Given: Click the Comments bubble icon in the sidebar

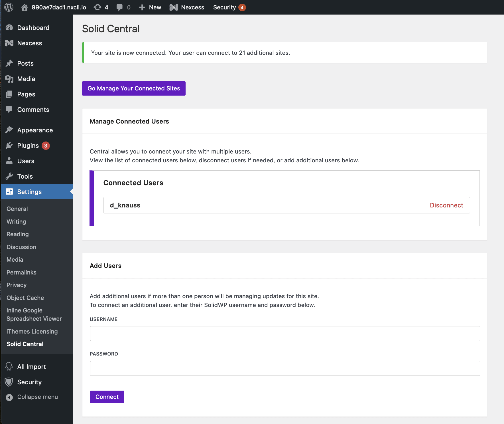Looking at the screenshot, I should click(x=9, y=110).
